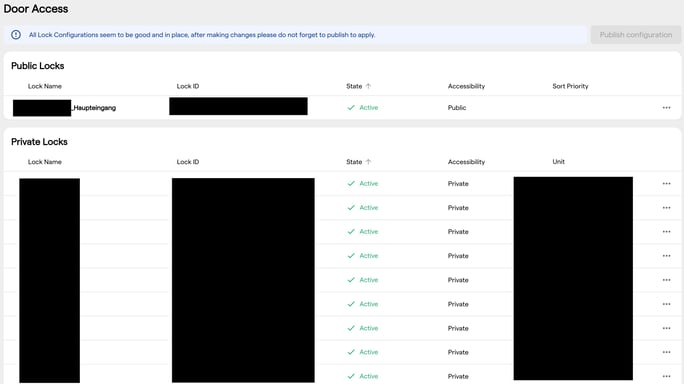Click Active status text of Haupteingang lock
This screenshot has height=384, width=684.
coord(369,107)
